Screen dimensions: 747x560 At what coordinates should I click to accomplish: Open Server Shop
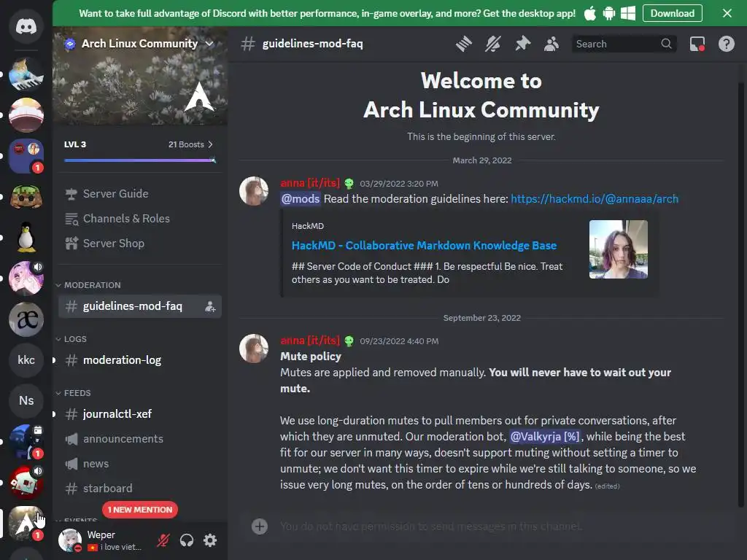[140, 244]
